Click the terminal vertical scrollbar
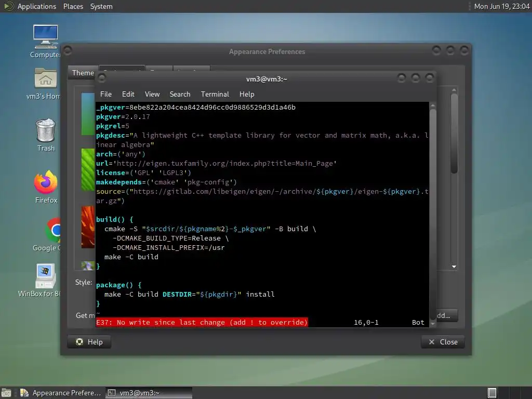532x399 pixels. tap(433, 214)
